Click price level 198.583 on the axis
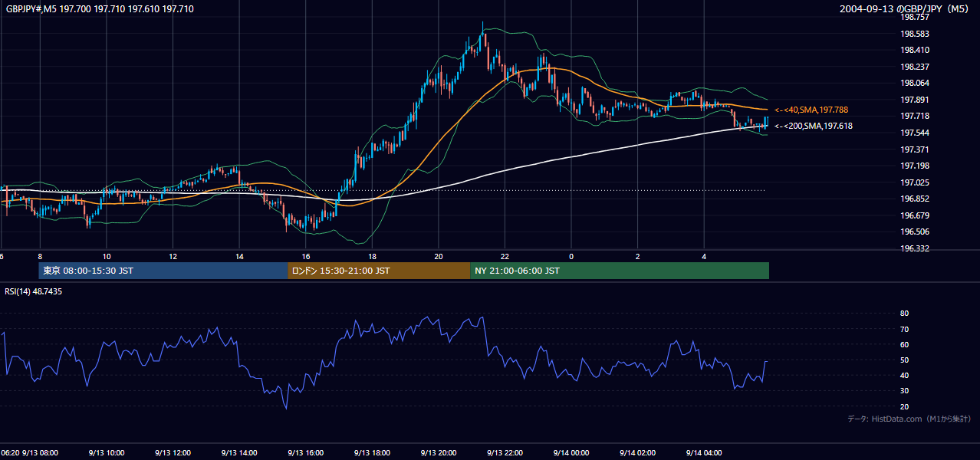This screenshot has width=980, height=460. pyautogui.click(x=915, y=34)
